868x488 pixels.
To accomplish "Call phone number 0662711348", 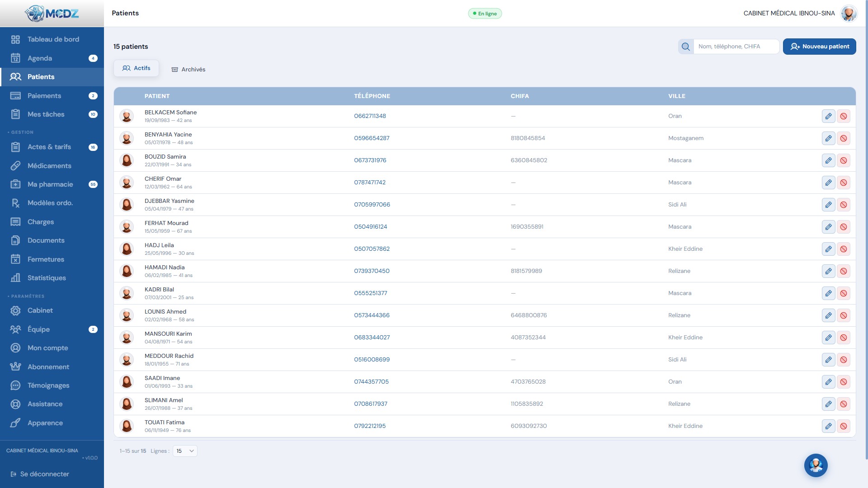I will [x=370, y=116].
